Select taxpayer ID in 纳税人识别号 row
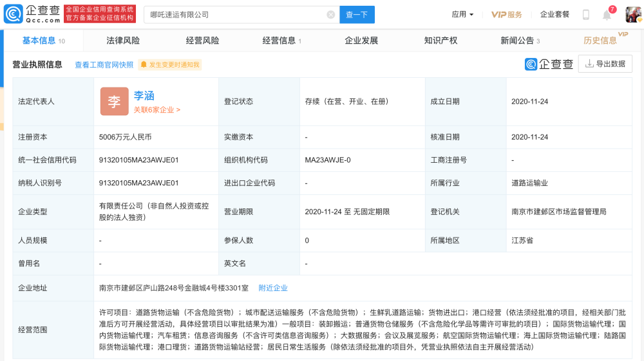 (x=139, y=183)
